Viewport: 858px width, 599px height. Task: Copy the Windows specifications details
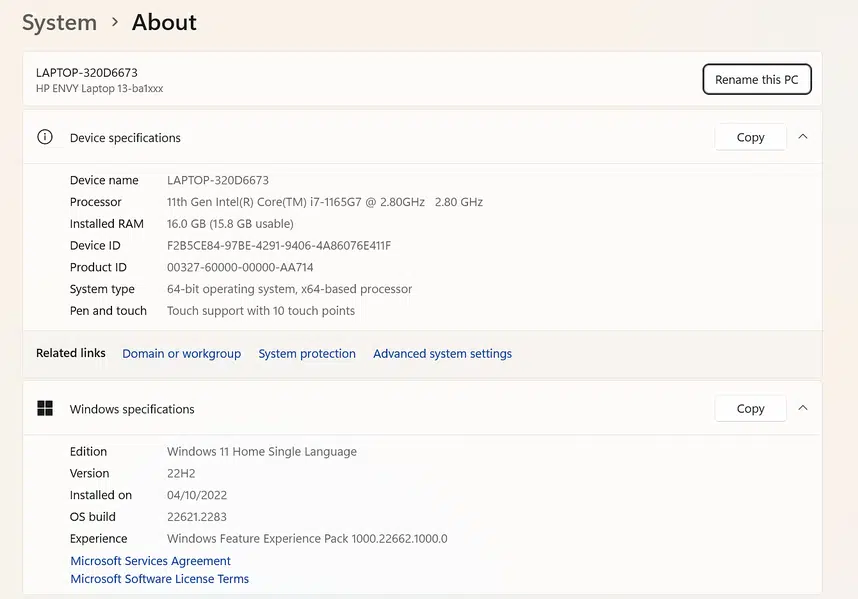pos(750,408)
